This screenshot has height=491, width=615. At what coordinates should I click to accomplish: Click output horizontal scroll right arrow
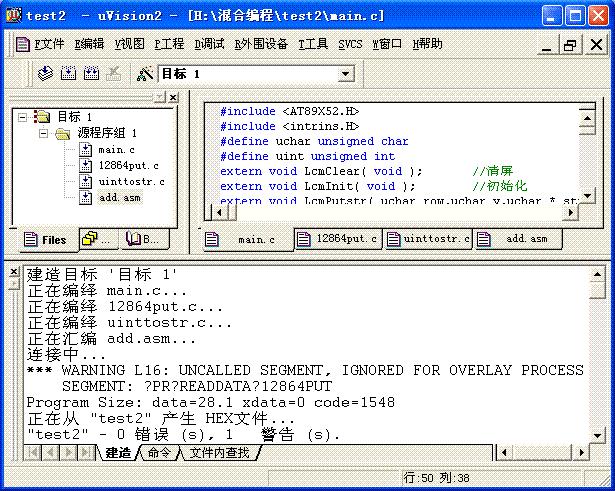pos(582,453)
